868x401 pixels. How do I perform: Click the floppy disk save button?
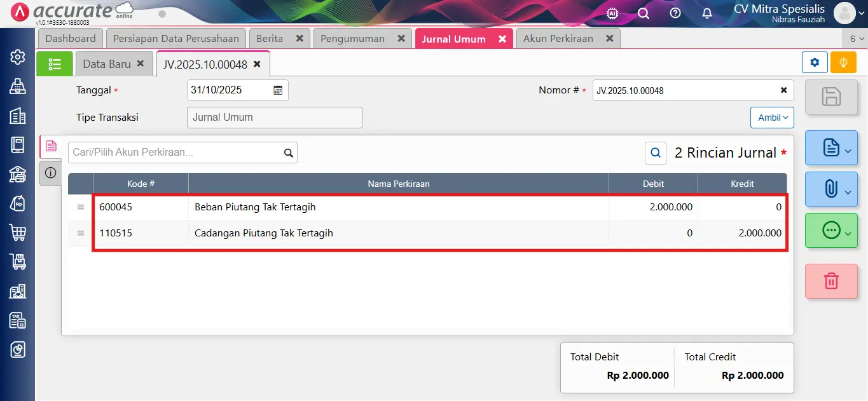click(x=831, y=97)
